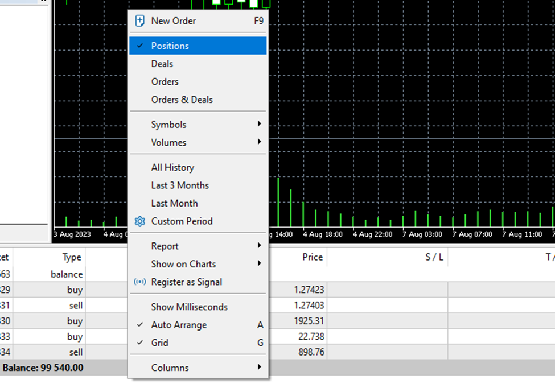
Task: Click the Balance: 99 540.00 summary
Action: (x=43, y=368)
